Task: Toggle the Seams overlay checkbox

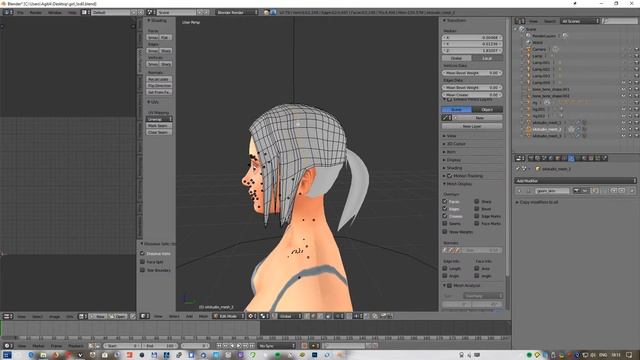Action: click(x=445, y=224)
